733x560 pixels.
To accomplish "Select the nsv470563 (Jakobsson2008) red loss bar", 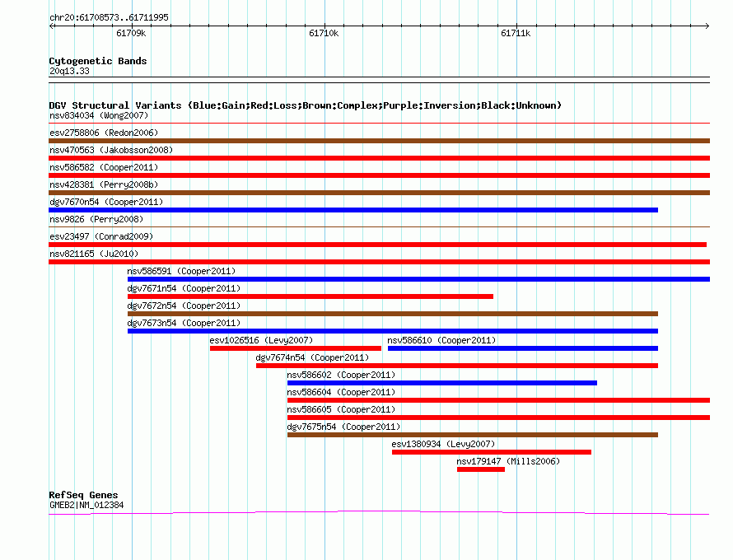I will (379, 158).
